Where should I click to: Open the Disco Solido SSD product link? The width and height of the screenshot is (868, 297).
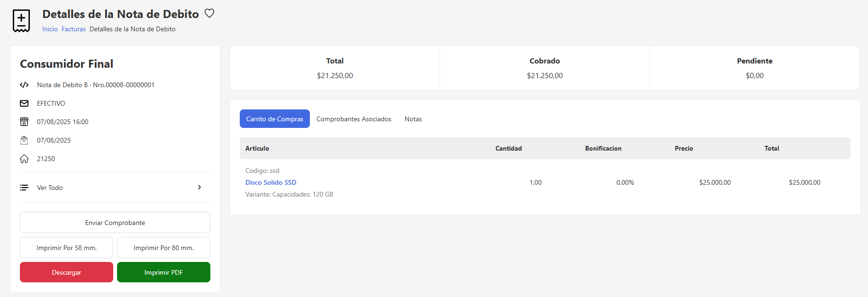click(271, 182)
